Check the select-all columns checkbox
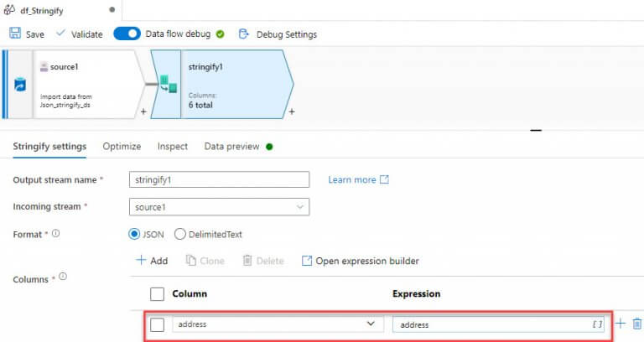The image size is (644, 342). [x=156, y=294]
